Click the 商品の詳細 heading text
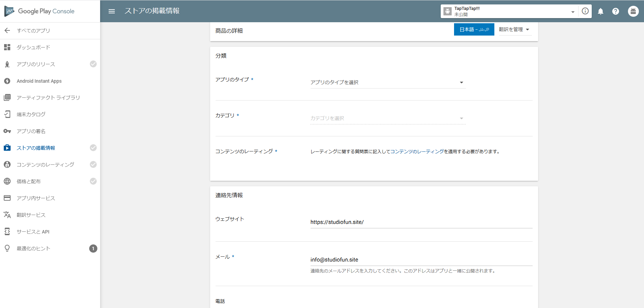 (229, 31)
